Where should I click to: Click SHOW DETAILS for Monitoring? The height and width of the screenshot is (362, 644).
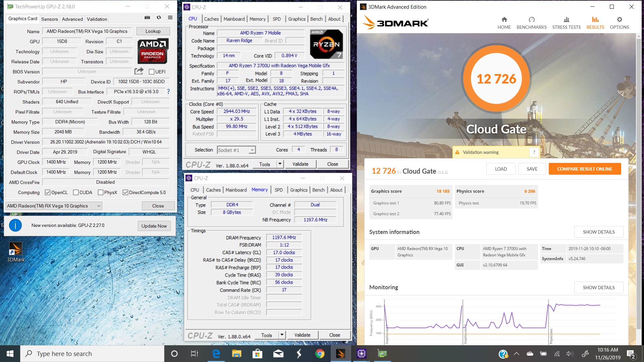(599, 288)
